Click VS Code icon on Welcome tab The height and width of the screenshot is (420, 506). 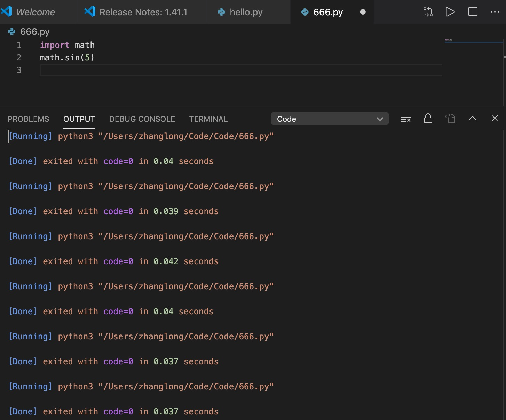(6, 11)
